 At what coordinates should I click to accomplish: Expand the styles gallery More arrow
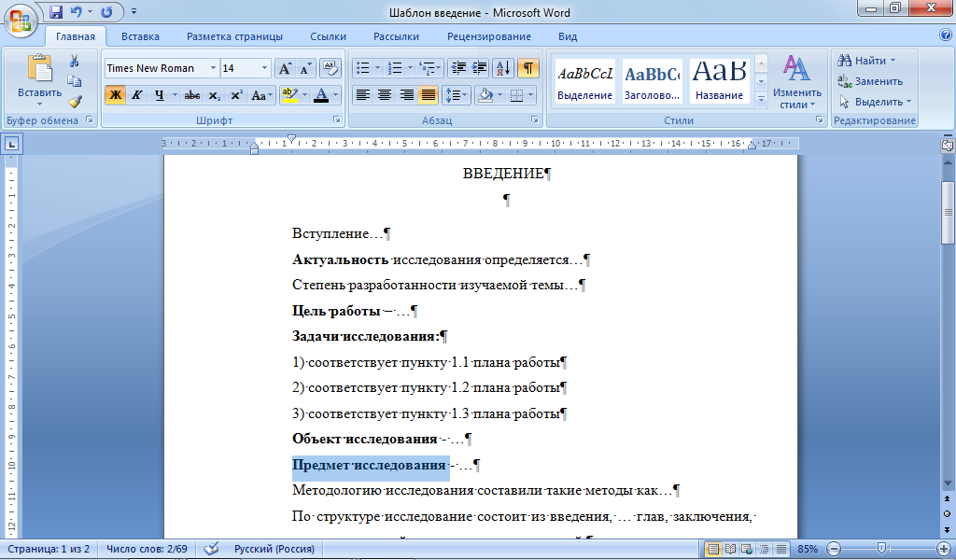[761, 99]
